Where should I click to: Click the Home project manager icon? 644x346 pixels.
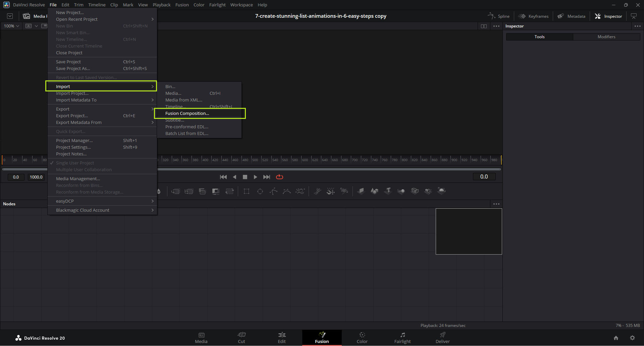pyautogui.click(x=616, y=338)
